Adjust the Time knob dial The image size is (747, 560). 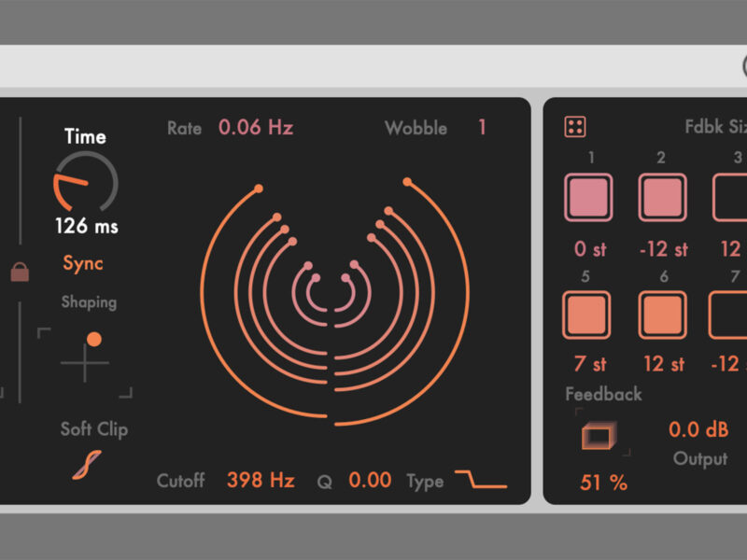86,181
